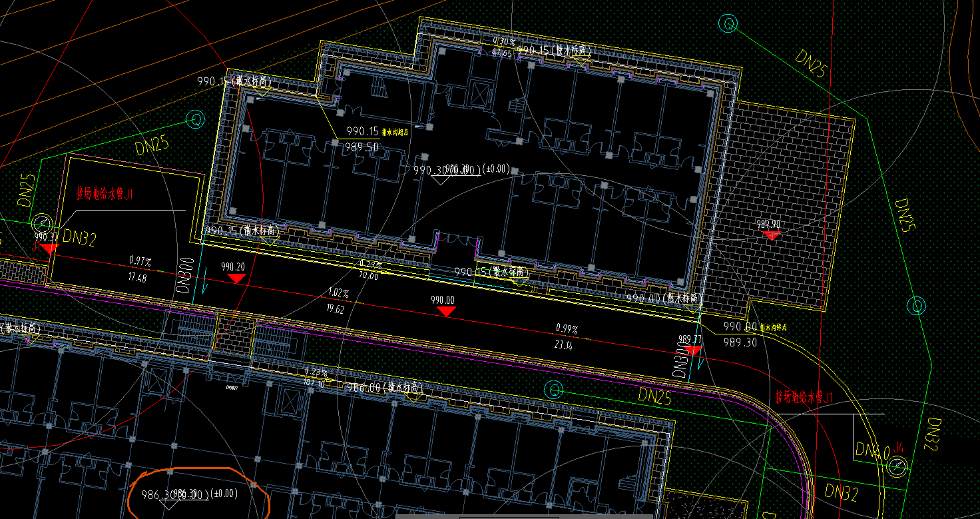Click the 0.97% slope text
The width and height of the screenshot is (980, 519).
point(140,260)
